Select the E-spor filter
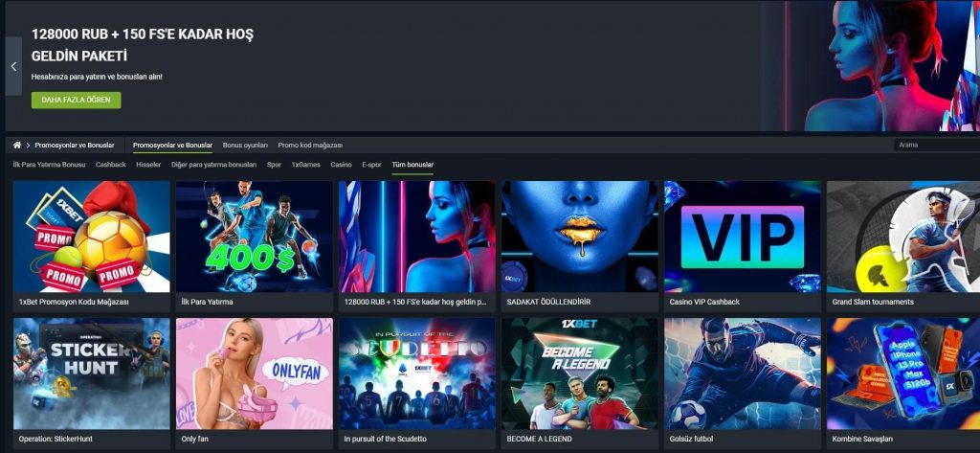 click(371, 165)
